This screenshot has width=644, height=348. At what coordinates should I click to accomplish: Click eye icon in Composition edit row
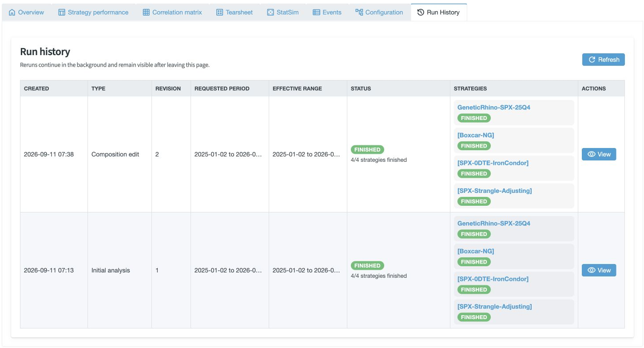pyautogui.click(x=591, y=154)
